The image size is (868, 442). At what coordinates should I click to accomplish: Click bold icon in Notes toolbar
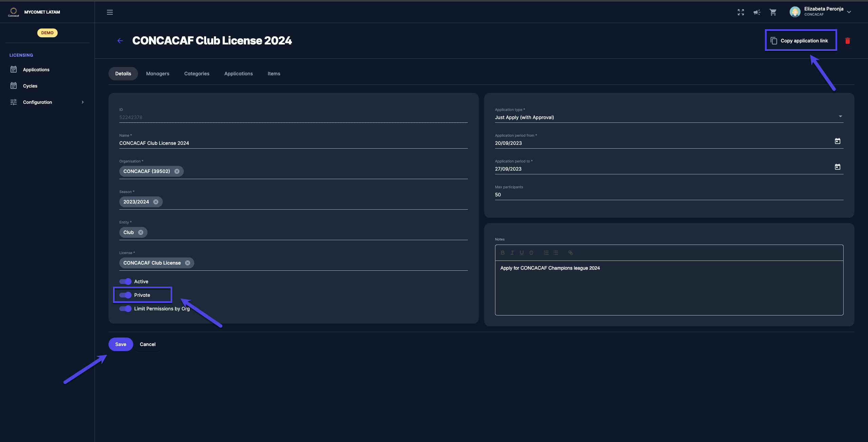[x=502, y=253]
